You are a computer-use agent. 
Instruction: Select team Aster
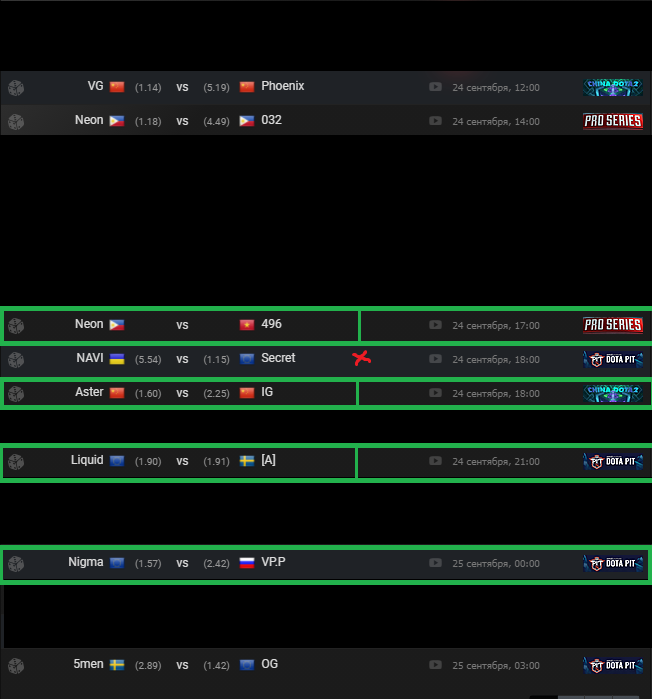[89, 392]
